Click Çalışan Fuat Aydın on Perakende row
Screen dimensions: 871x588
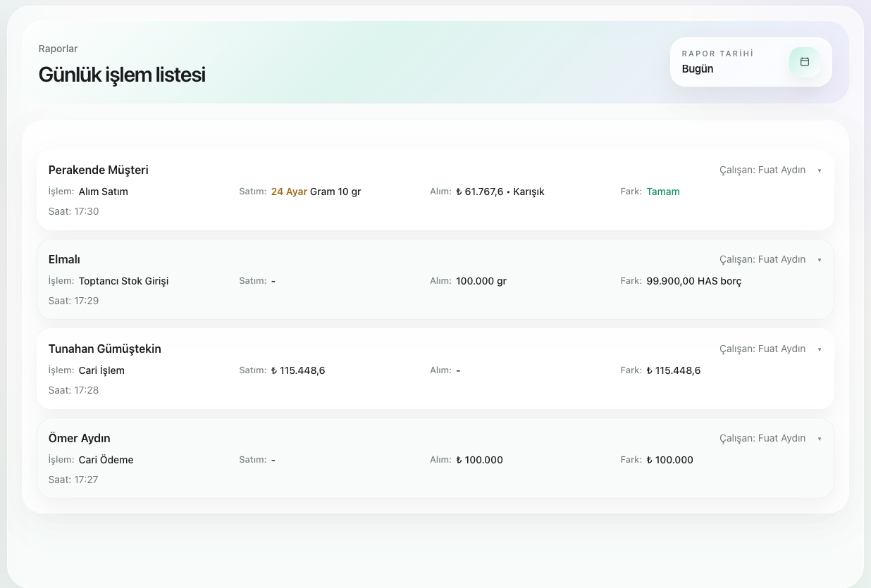tap(762, 170)
